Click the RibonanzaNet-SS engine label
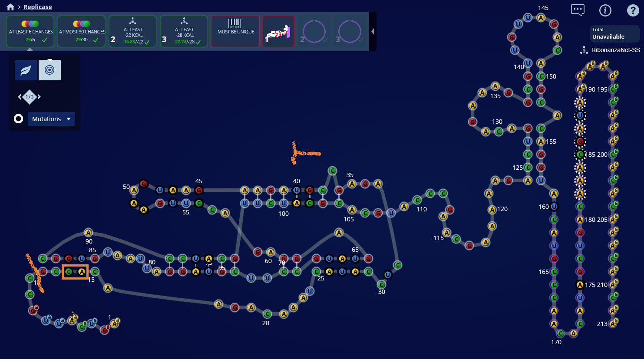Image resolution: width=644 pixels, height=359 pixels. [615, 50]
